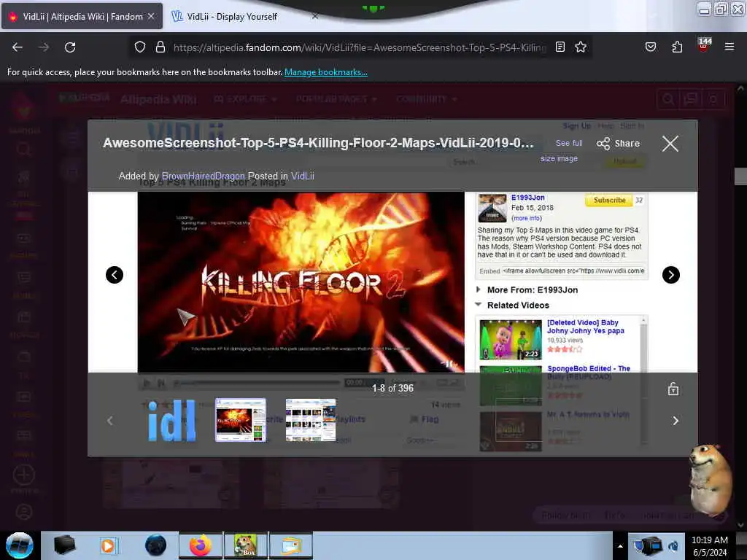Click the Killing Floor 2 screenshot image

click(301, 282)
